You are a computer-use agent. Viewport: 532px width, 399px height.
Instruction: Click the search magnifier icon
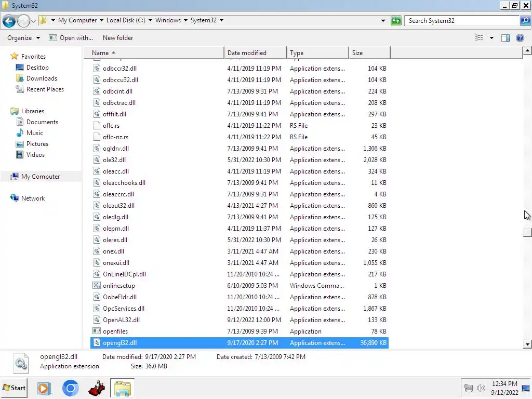(x=525, y=21)
